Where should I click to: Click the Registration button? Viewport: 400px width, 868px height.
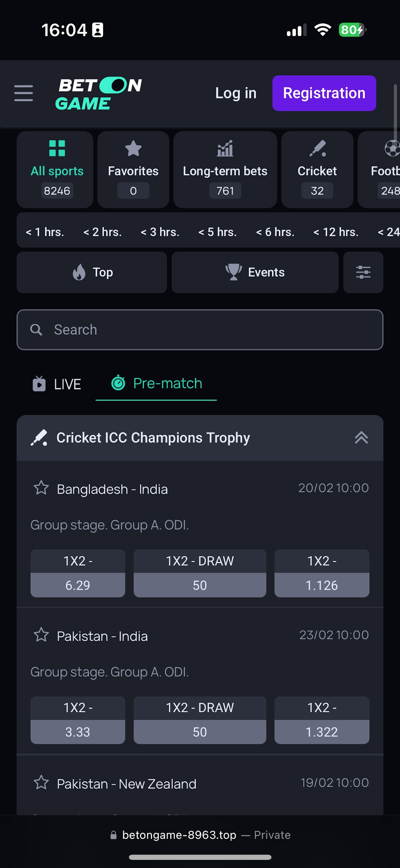[324, 93]
